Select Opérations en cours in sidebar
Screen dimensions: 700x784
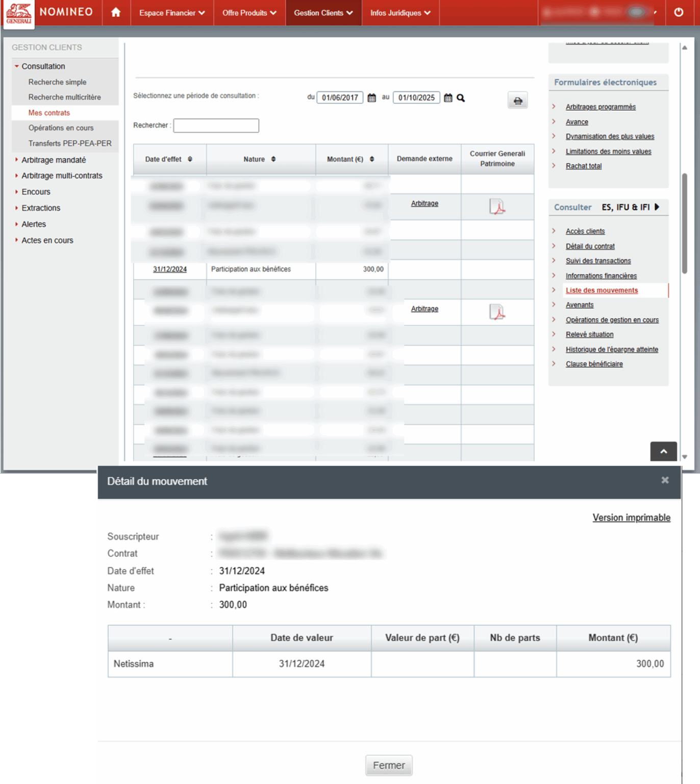(x=61, y=128)
